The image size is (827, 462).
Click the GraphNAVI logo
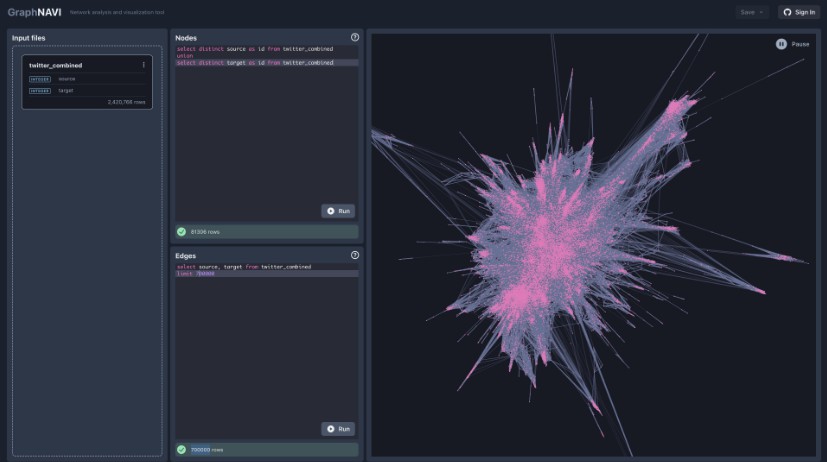tap(29, 12)
